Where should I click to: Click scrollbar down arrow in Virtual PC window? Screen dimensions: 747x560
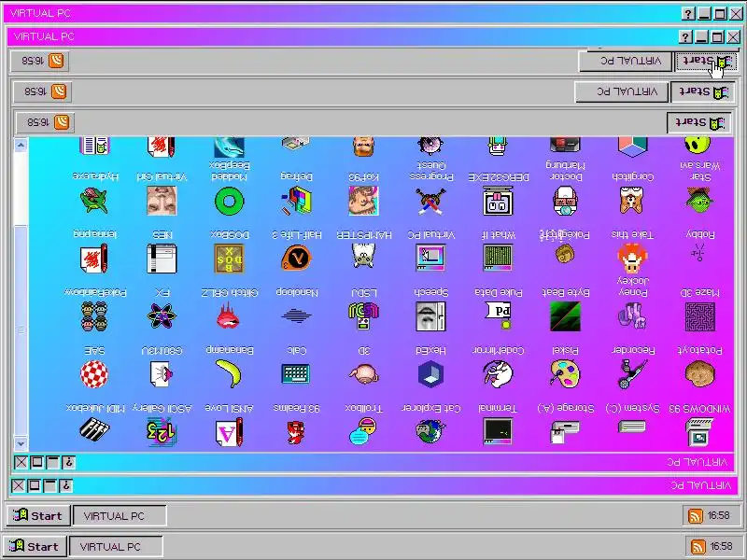tap(21, 442)
